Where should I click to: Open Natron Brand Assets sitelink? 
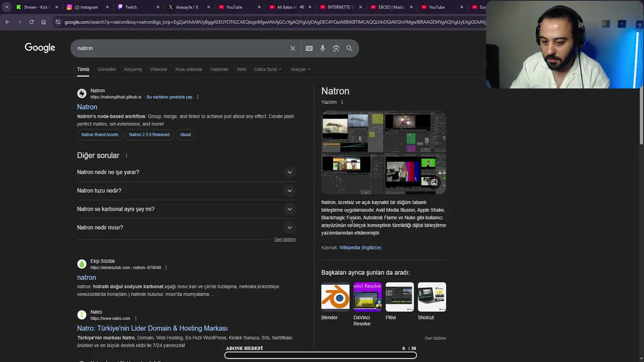(100, 135)
